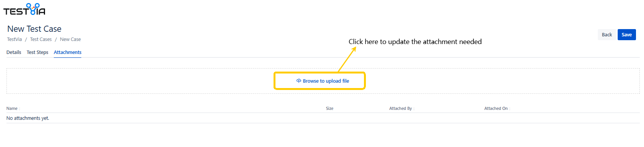Click the Size column header

coord(330,109)
